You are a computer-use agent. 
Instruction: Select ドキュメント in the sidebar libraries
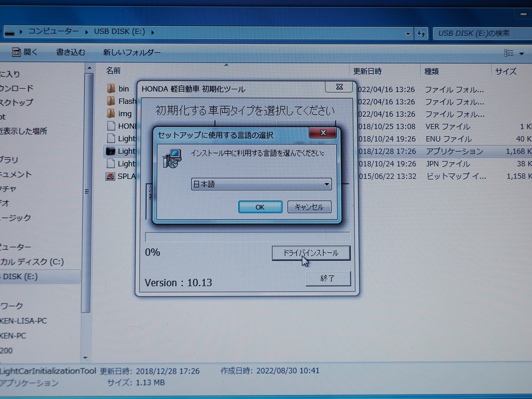pyautogui.click(x=16, y=175)
